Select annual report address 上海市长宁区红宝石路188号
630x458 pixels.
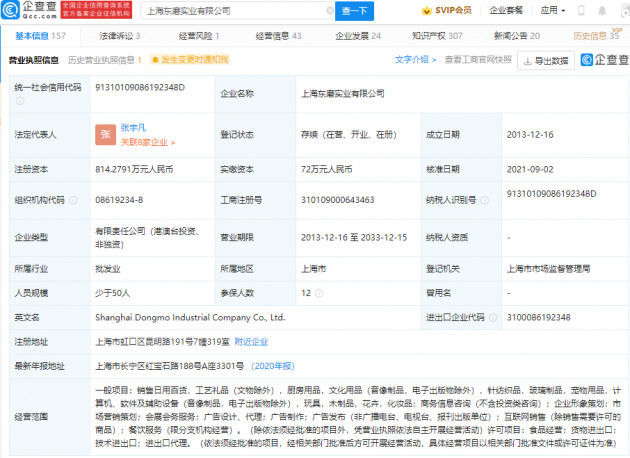[169, 366]
